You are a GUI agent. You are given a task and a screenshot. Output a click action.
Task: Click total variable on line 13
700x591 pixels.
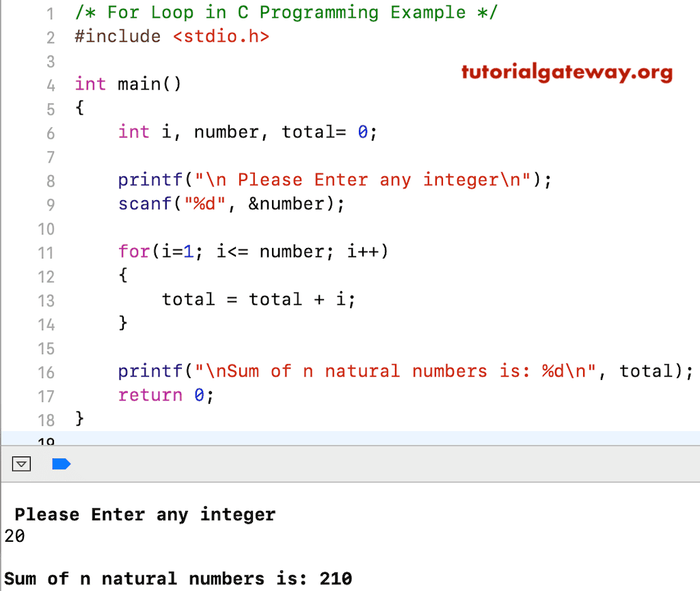point(189,299)
